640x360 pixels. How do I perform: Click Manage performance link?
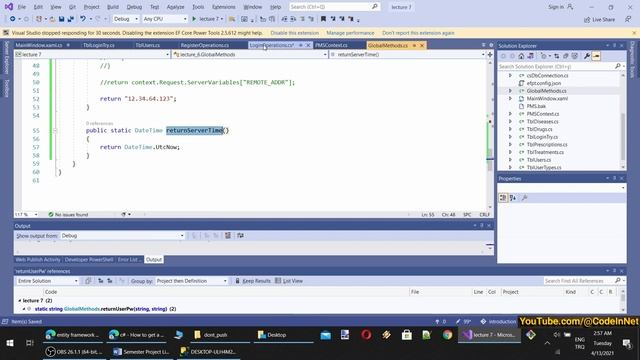pos(350,33)
